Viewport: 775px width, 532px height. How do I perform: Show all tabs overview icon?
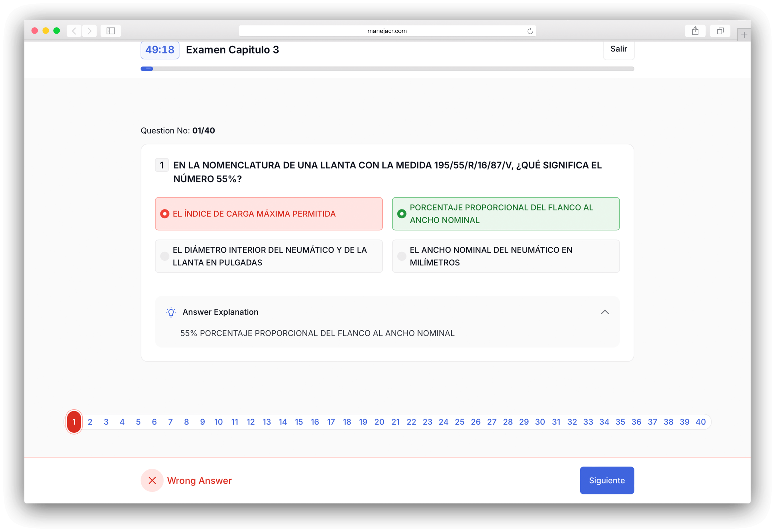[720, 31]
